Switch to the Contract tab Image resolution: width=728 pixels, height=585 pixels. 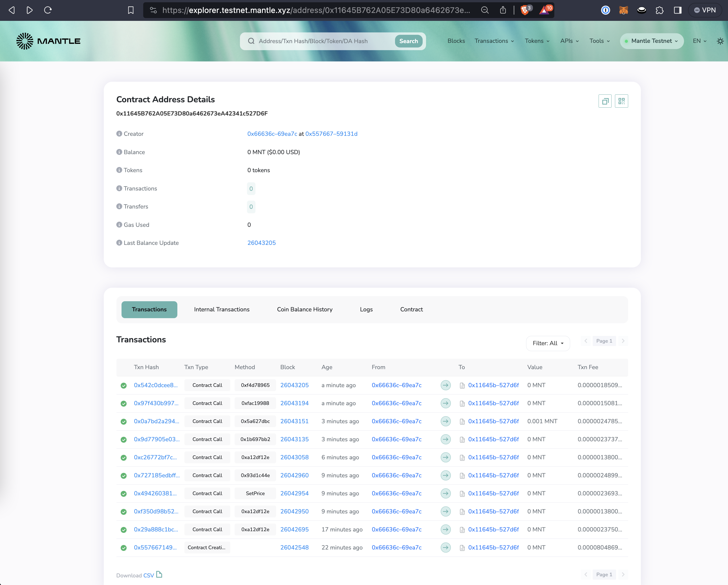pyautogui.click(x=411, y=309)
